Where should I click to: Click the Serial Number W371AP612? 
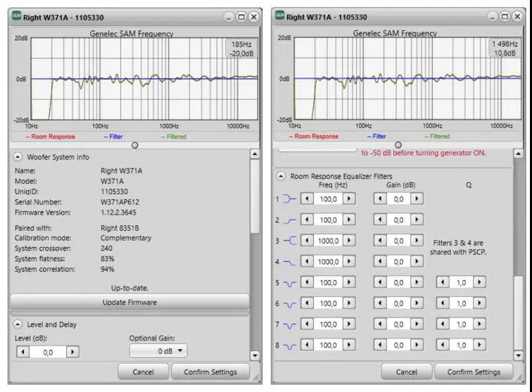click(x=120, y=202)
